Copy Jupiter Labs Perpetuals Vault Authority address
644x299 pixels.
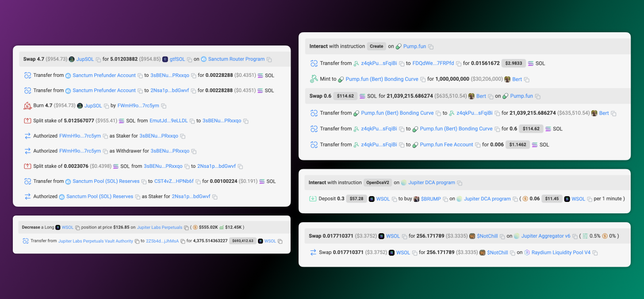(x=137, y=242)
